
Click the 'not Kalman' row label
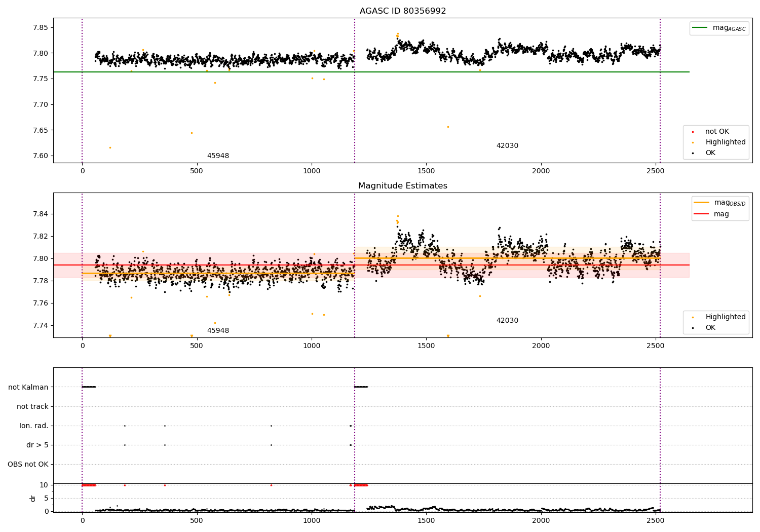(x=28, y=388)
